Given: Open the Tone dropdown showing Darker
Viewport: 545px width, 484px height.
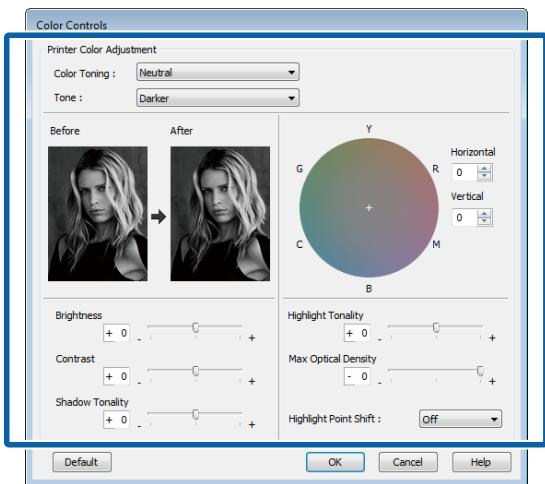Looking at the screenshot, I should (218, 98).
